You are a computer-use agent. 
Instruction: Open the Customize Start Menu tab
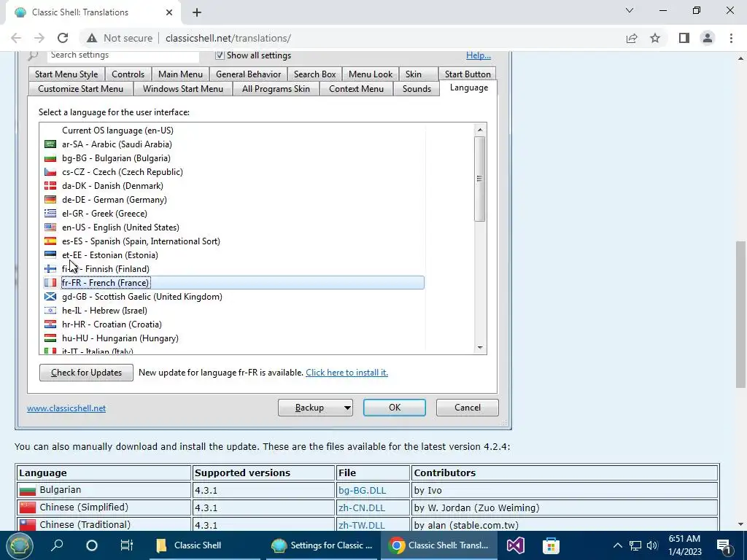pyautogui.click(x=80, y=89)
